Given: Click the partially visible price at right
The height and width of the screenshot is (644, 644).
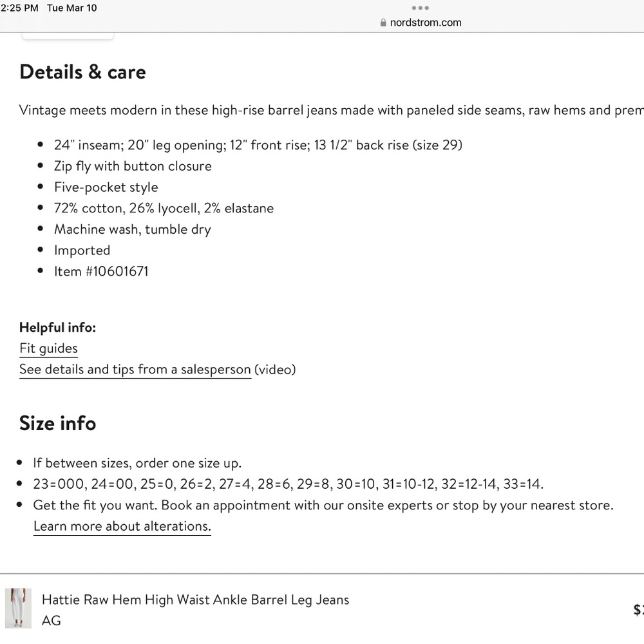Looking at the screenshot, I should pos(638,609).
